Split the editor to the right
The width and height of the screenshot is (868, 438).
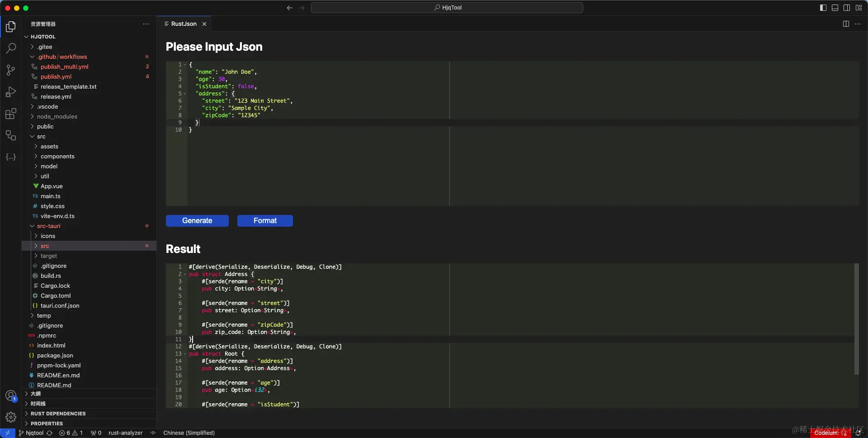(x=846, y=24)
